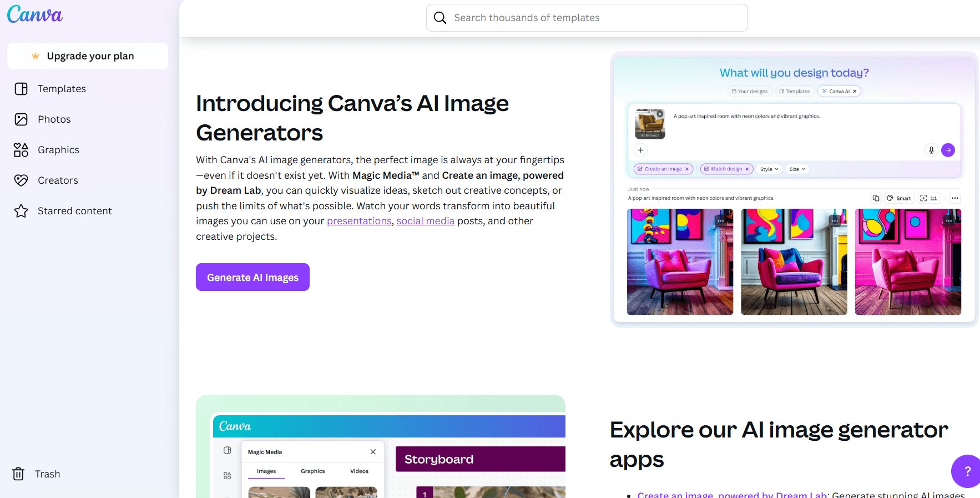Remove the Match design tag
The height and width of the screenshot is (498, 980).
pyautogui.click(x=747, y=169)
